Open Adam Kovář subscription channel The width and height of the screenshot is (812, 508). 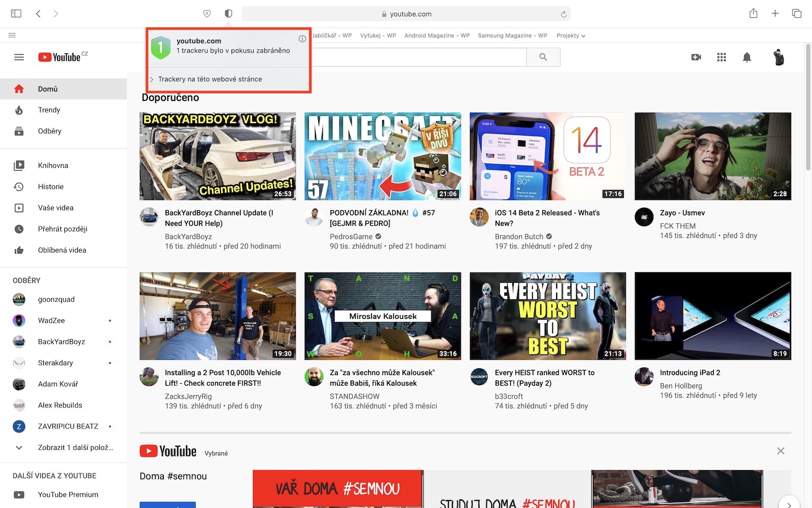point(63,384)
